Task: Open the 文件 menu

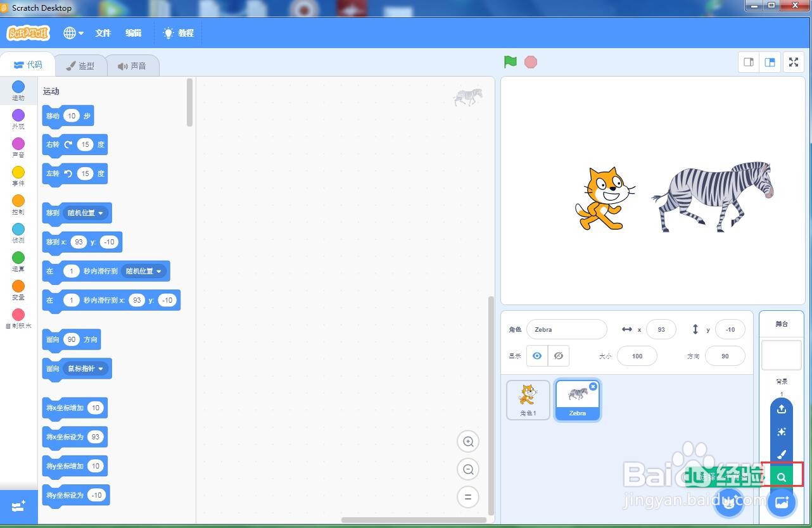Action: point(103,33)
